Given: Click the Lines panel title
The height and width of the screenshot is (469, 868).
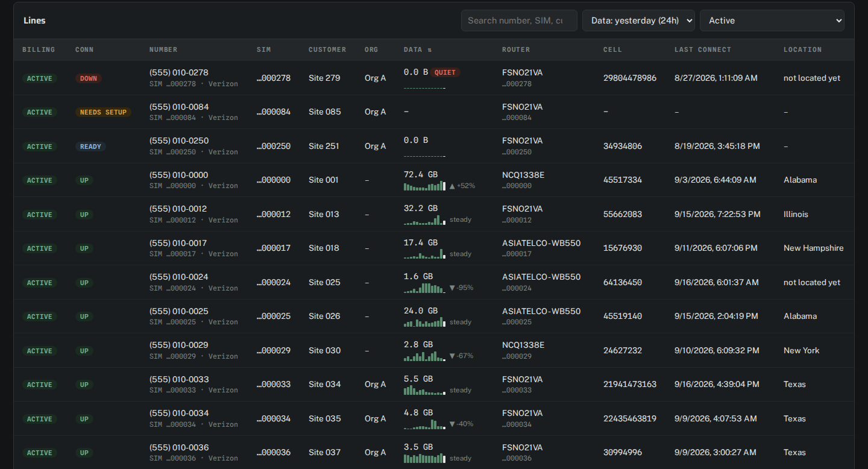Looking at the screenshot, I should pos(34,20).
